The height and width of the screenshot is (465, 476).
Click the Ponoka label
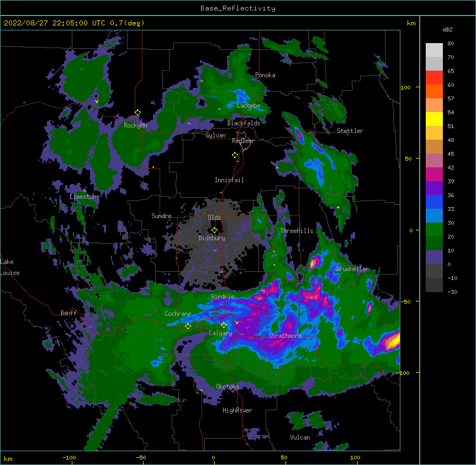[x=265, y=75]
